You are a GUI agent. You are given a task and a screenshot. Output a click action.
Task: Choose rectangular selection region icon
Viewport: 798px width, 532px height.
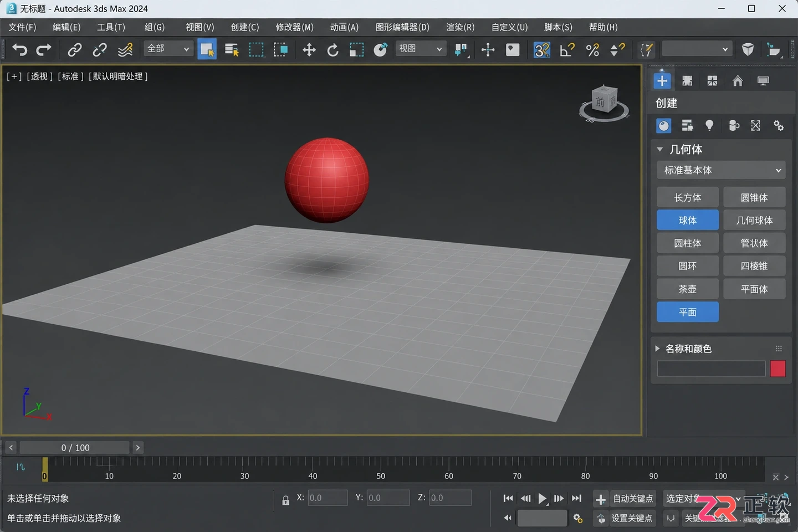[x=256, y=50]
